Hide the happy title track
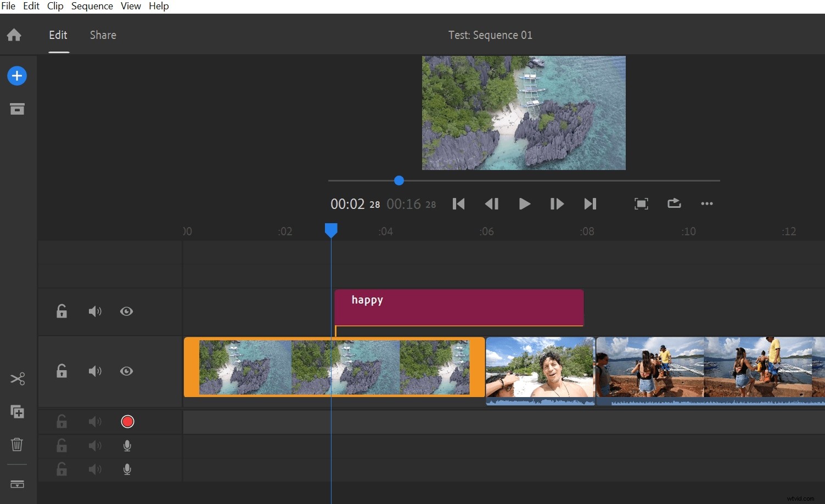The image size is (825, 504). pos(126,312)
